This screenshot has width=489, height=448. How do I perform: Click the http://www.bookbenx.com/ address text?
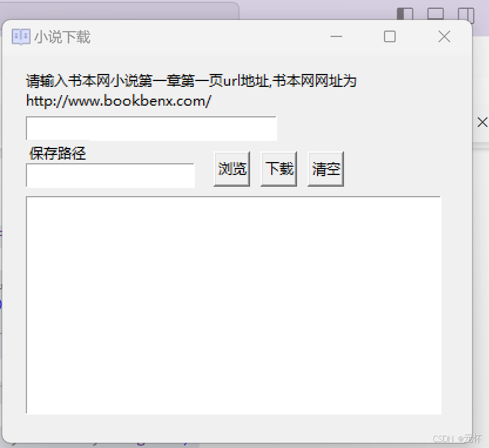pos(119,101)
